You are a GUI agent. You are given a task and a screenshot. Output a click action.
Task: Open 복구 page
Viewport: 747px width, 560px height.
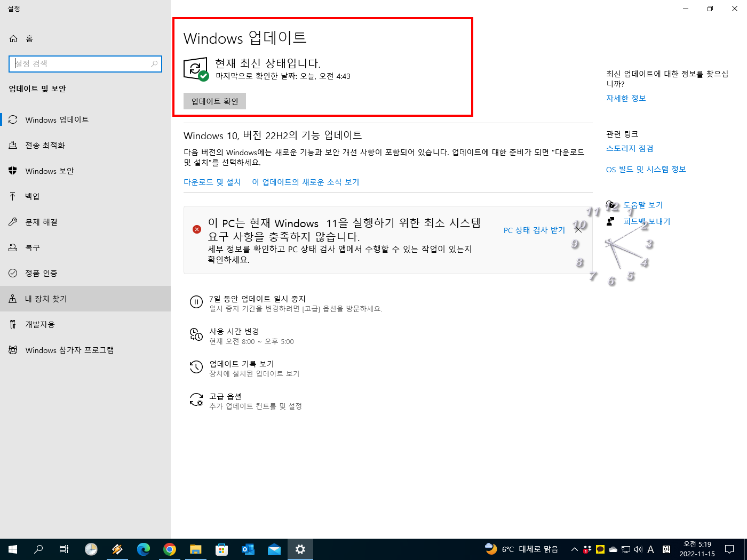[x=85, y=247]
